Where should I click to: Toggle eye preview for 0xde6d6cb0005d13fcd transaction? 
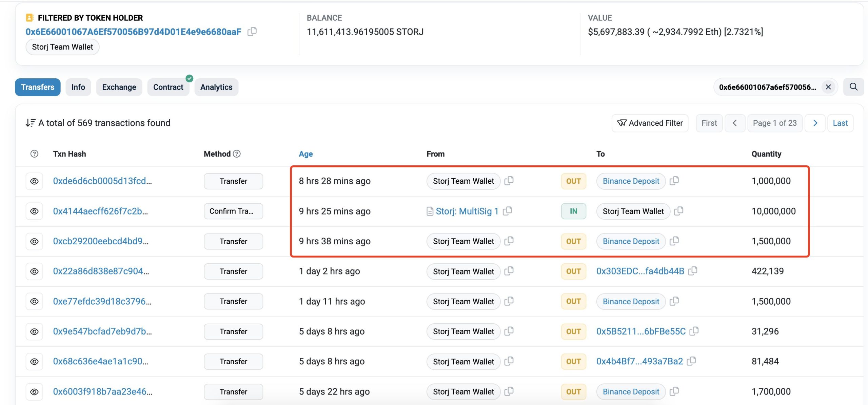(x=34, y=181)
